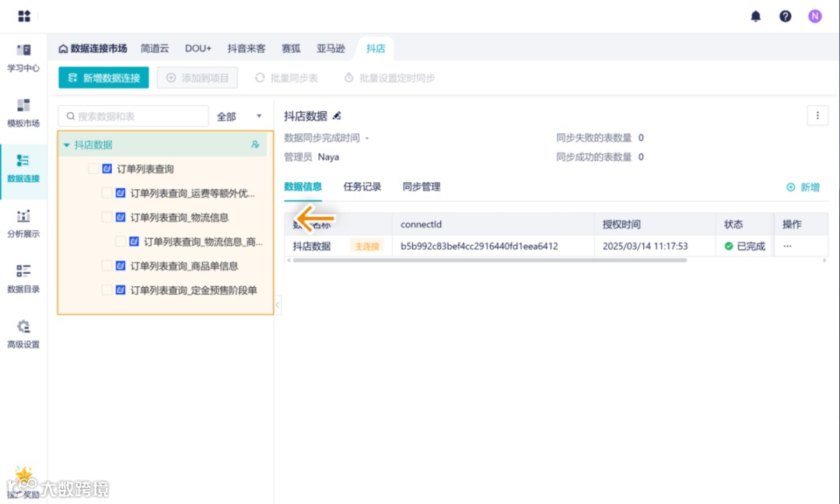This screenshot has width=840, height=504.
Task: Click the 主连接 tag
Action: [x=367, y=246]
